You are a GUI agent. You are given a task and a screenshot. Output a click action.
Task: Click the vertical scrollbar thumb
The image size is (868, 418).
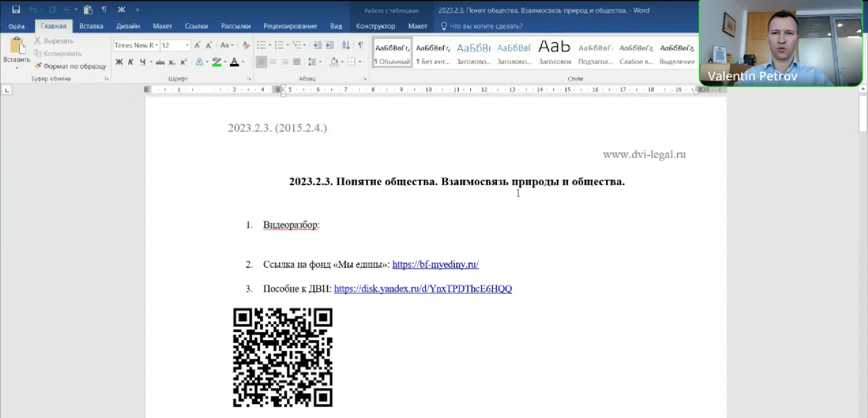[x=863, y=113]
